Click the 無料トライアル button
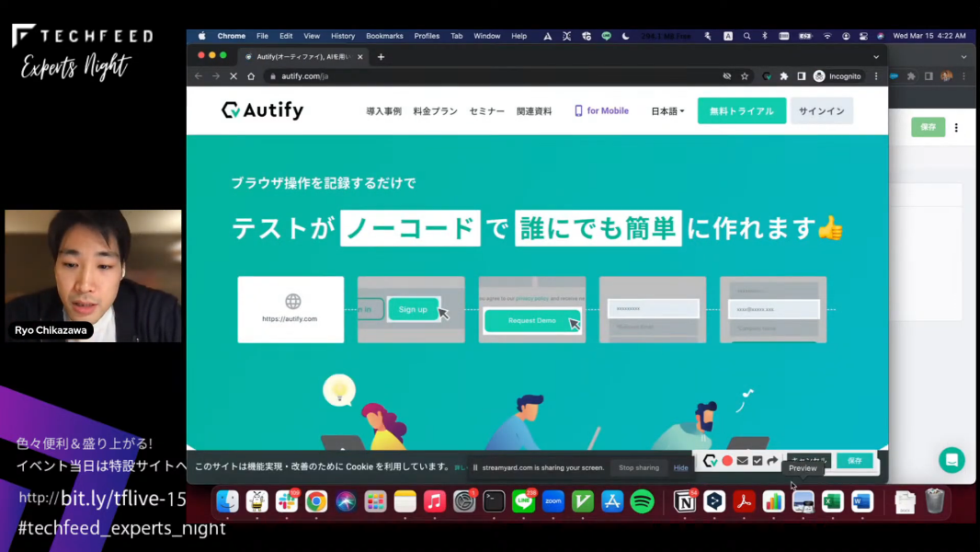980x552 pixels. [742, 111]
